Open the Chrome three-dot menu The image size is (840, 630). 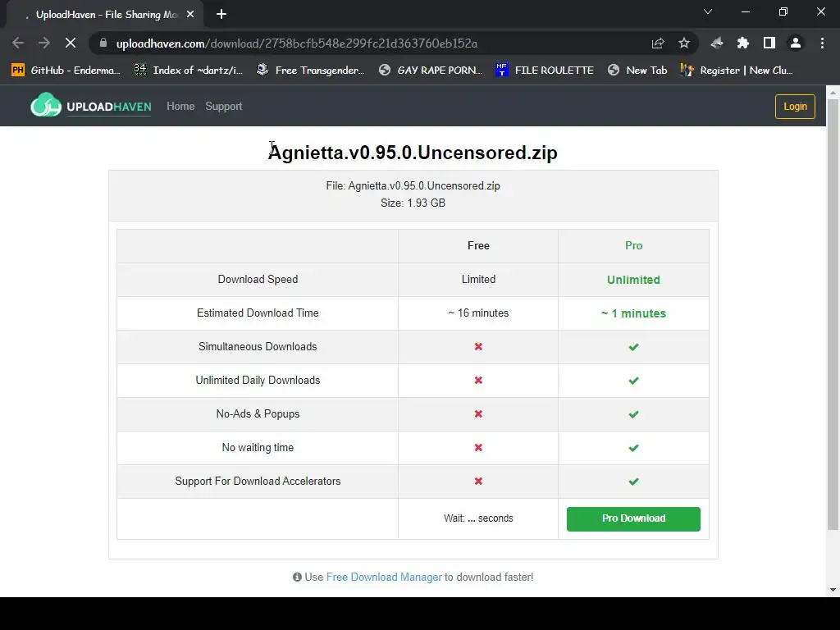[x=822, y=43]
